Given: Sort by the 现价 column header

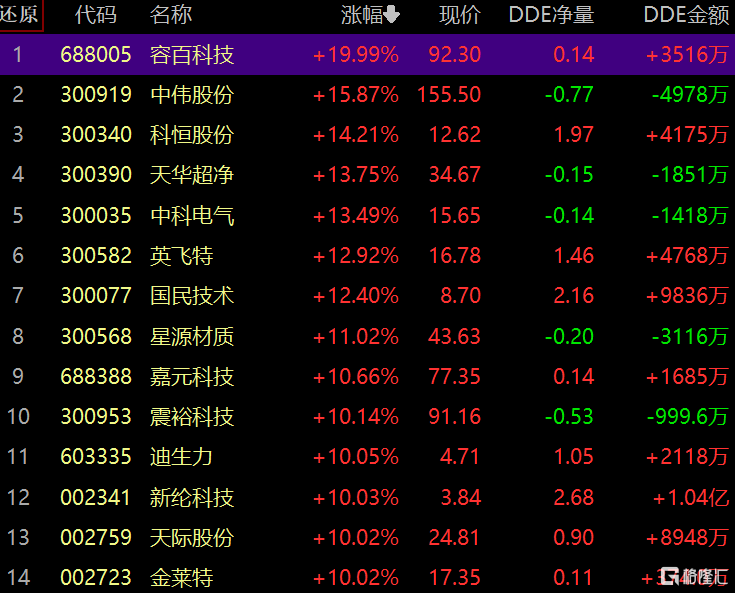Looking at the screenshot, I should pyautogui.click(x=460, y=15).
